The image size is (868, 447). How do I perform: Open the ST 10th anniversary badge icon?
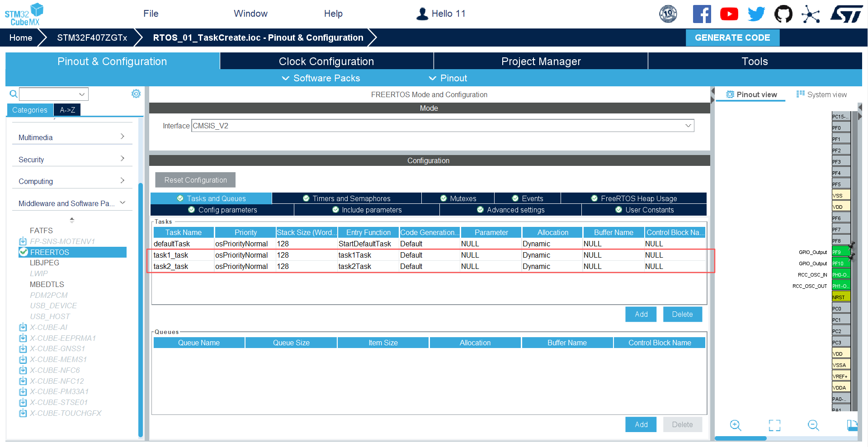coord(668,14)
